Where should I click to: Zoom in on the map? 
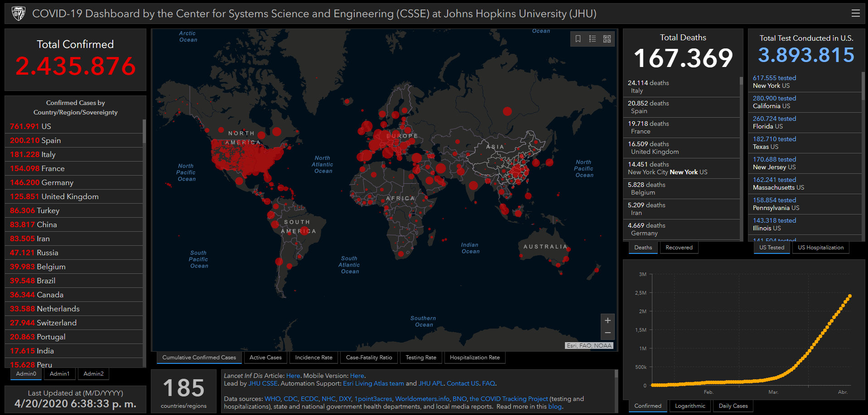(x=608, y=320)
